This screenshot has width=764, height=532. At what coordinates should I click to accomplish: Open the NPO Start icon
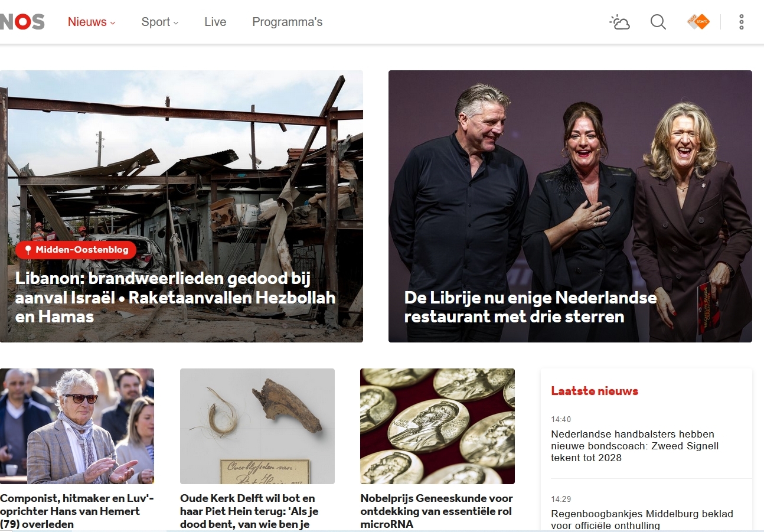tap(698, 22)
